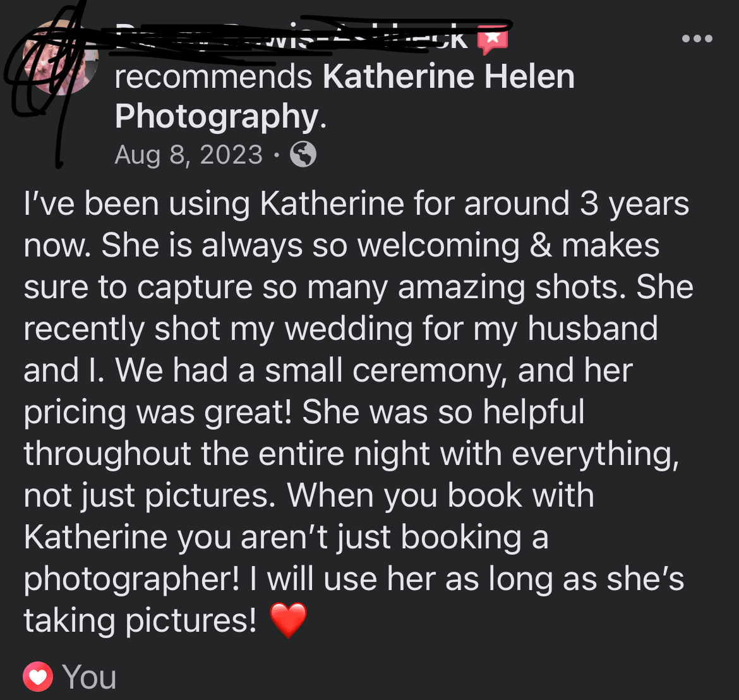The width and height of the screenshot is (739, 700).
Task: Click the red recommendation star badge
Action: (x=493, y=40)
